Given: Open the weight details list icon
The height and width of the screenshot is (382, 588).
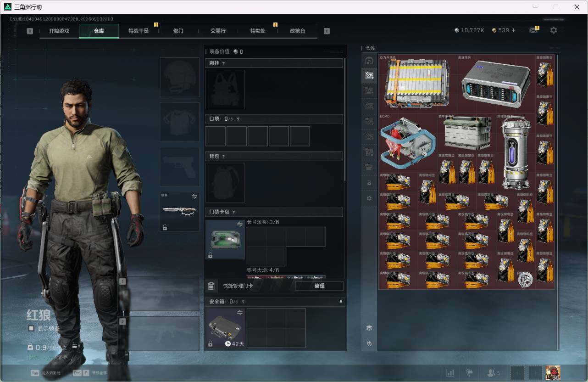Looking at the screenshot, I should (x=74, y=346).
